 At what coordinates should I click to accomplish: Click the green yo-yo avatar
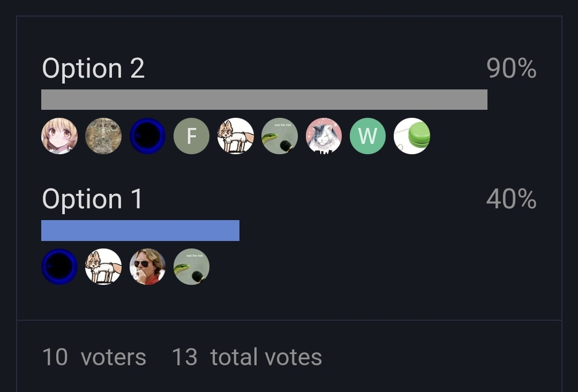[x=412, y=136]
